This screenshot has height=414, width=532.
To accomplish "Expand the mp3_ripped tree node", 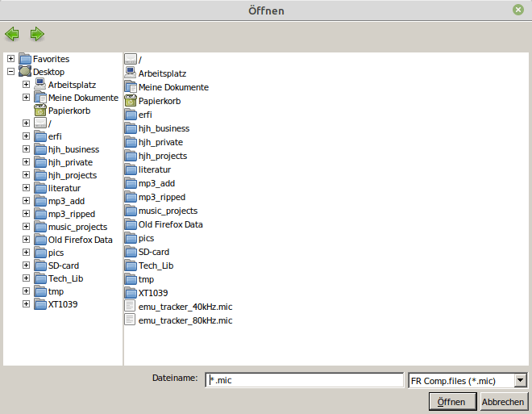I will pos(26,214).
